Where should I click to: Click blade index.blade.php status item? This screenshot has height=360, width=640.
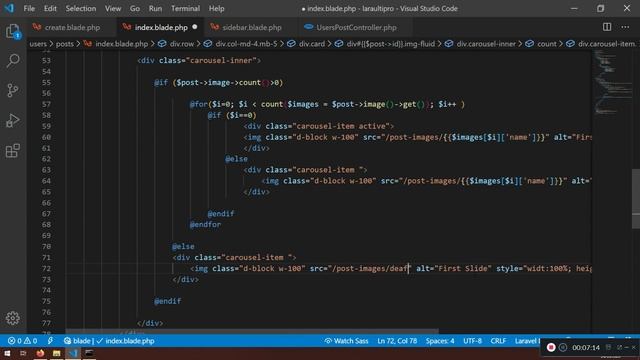[109, 341]
